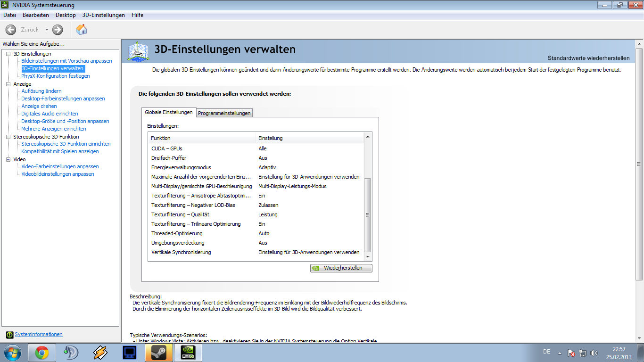Click Standardwerte wiederherstellen
Screen dimensions: 644x362
pyautogui.click(x=588, y=58)
